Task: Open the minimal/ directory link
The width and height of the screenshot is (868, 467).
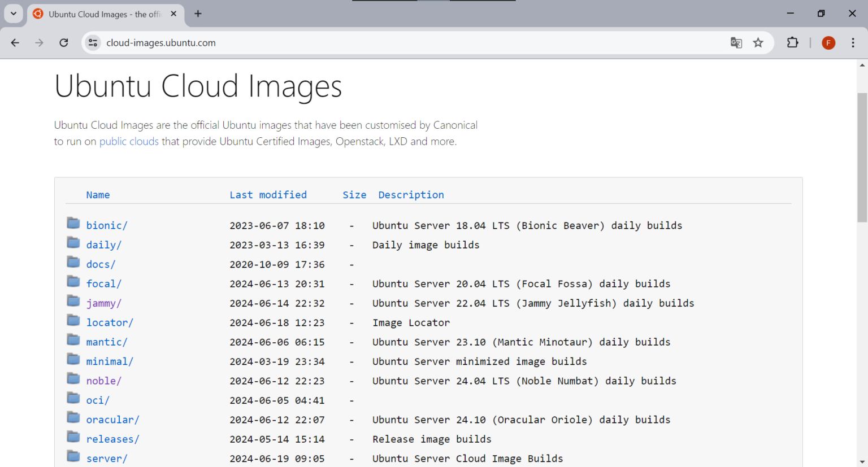Action: pos(110,361)
